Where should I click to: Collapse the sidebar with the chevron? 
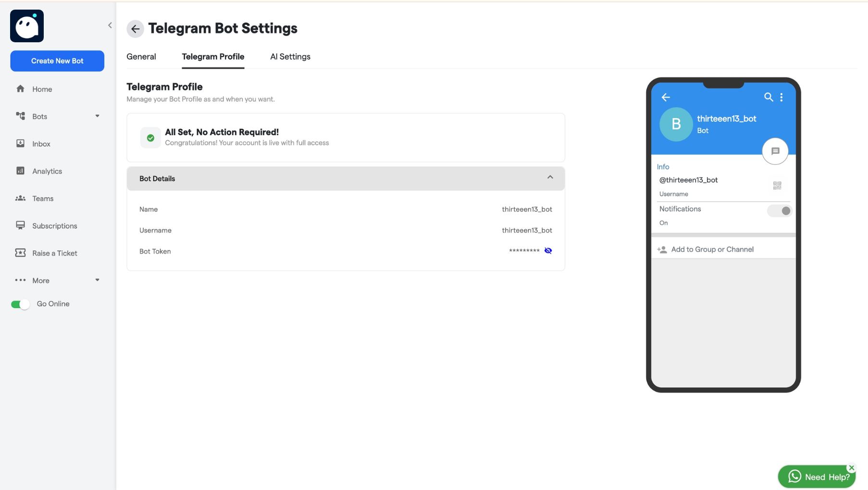(110, 25)
